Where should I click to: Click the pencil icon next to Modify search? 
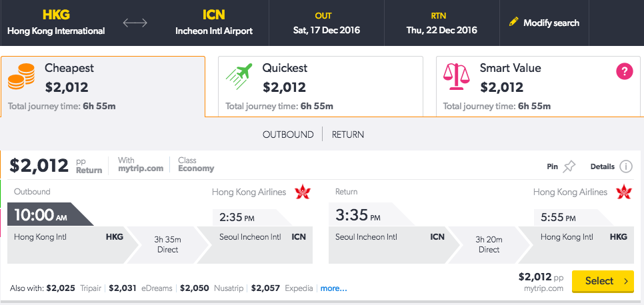[513, 22]
